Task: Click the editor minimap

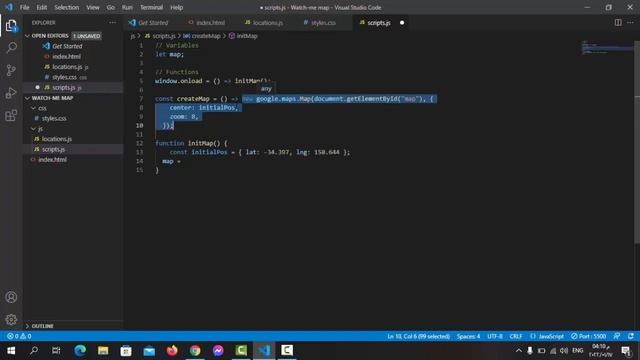Action: pyautogui.click(x=607, y=47)
